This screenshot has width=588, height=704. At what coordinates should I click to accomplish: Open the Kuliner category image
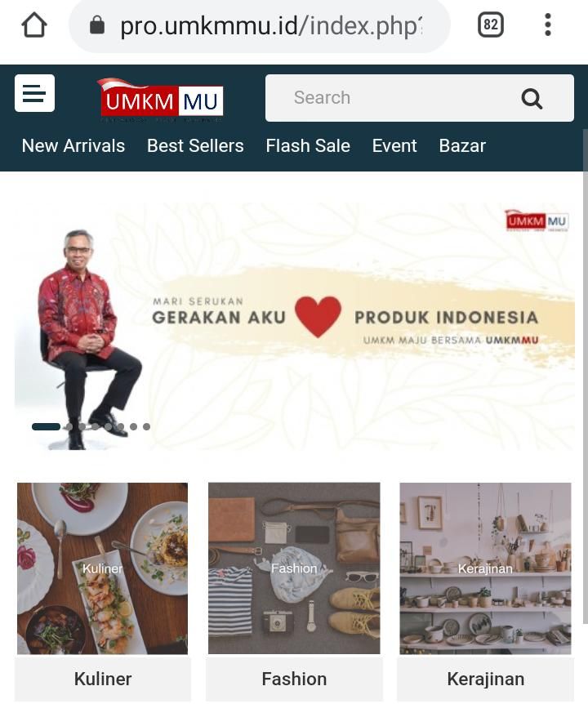click(102, 568)
